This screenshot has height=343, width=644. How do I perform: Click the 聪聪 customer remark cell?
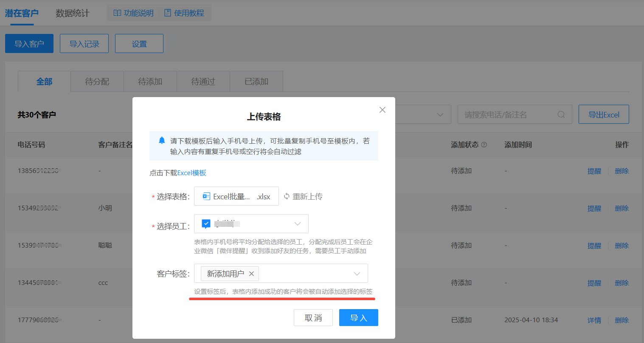point(105,245)
